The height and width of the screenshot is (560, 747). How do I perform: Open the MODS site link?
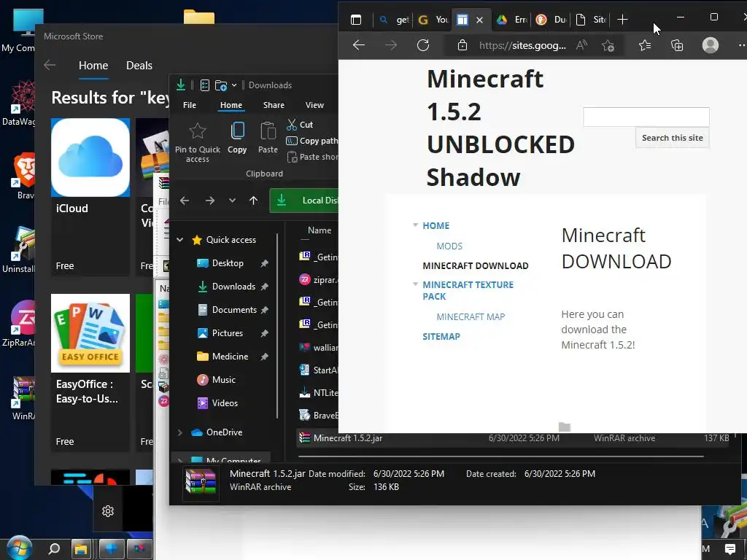click(x=449, y=246)
